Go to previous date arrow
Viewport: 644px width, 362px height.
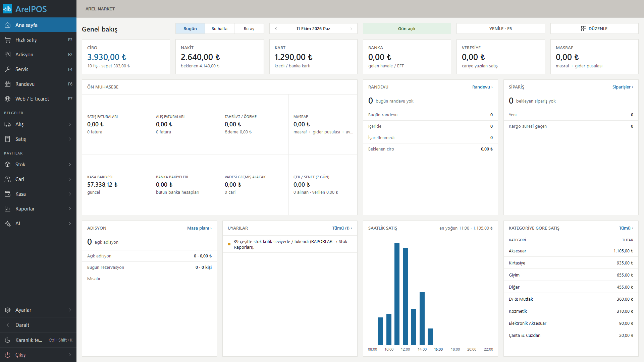pos(276,28)
